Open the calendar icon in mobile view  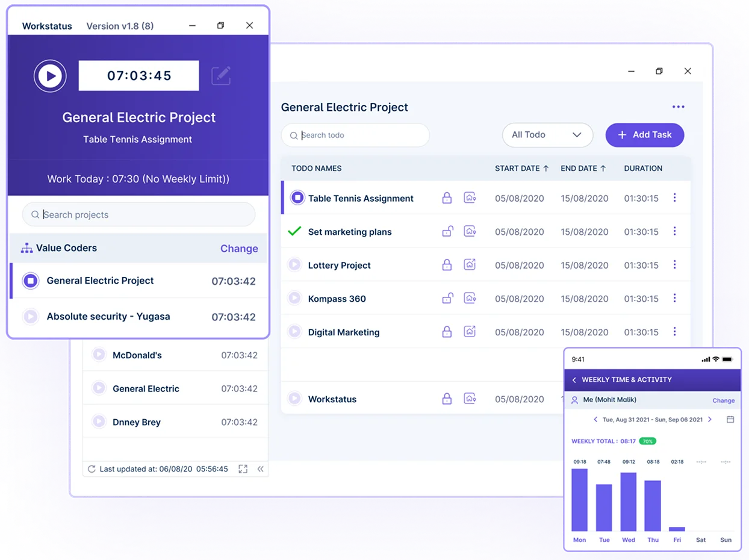tap(730, 419)
